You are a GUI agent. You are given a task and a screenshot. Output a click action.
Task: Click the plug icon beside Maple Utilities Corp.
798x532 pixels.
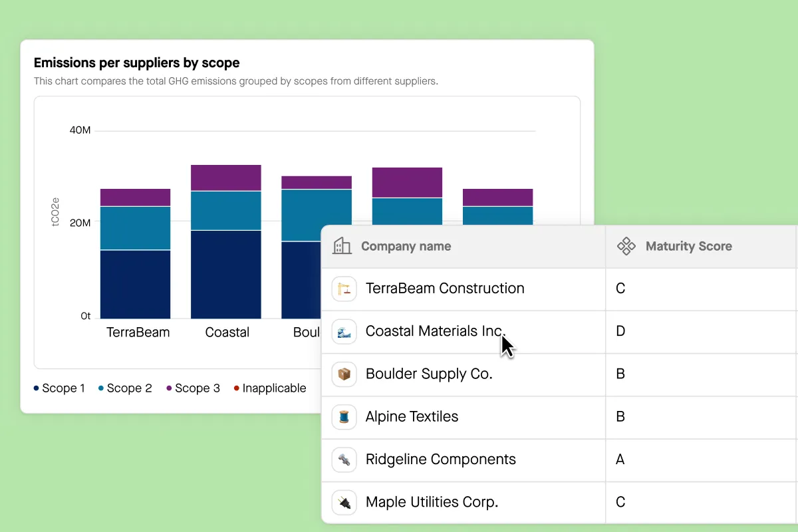(344, 502)
